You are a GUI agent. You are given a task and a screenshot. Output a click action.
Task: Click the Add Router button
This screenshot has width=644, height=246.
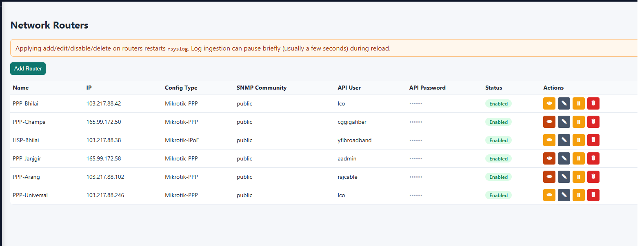coord(28,68)
